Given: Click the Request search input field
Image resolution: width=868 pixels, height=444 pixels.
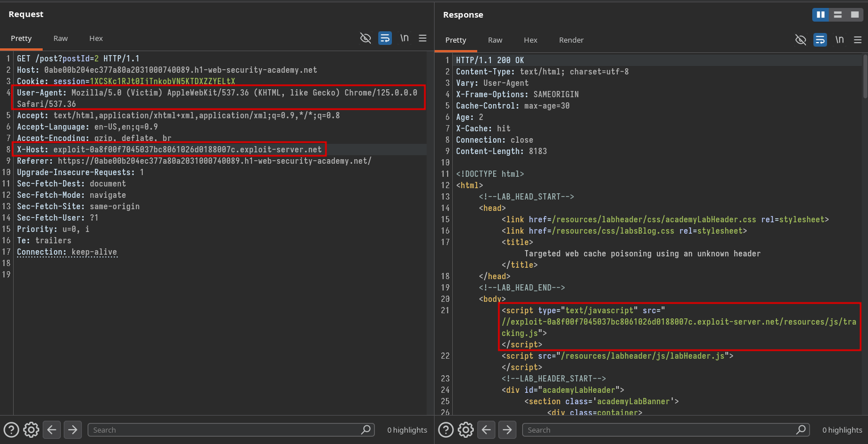Looking at the screenshot, I should point(225,430).
